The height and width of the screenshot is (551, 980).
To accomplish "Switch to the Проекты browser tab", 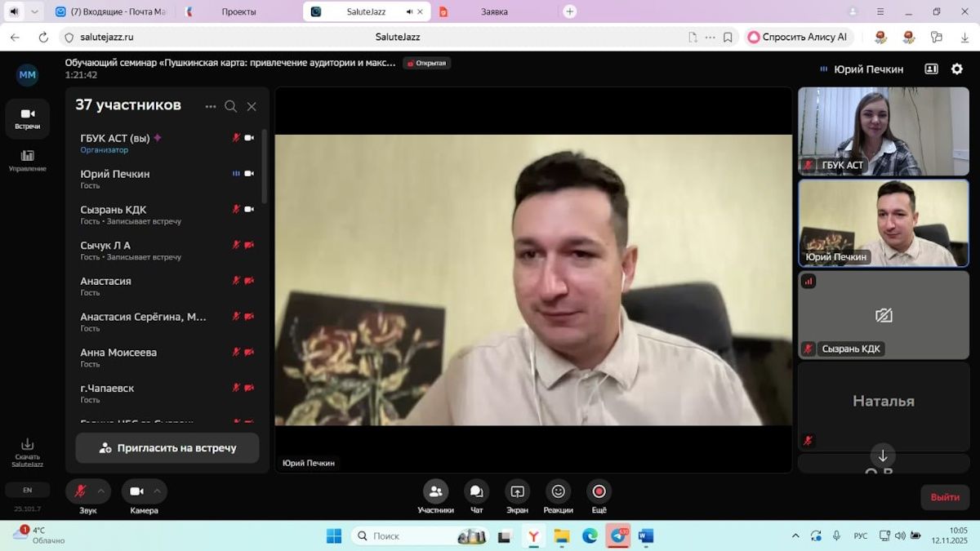I will [x=238, y=11].
